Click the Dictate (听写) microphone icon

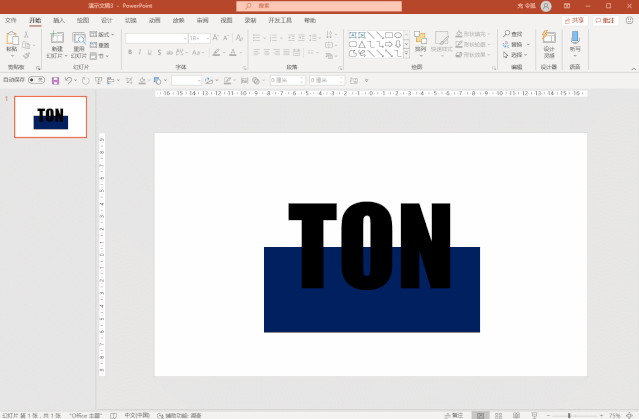[x=575, y=38]
